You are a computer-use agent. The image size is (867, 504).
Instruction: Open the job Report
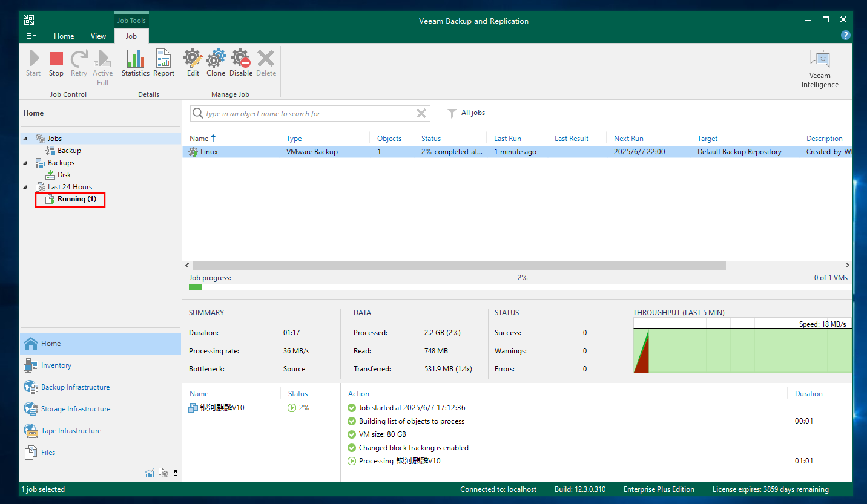point(163,64)
